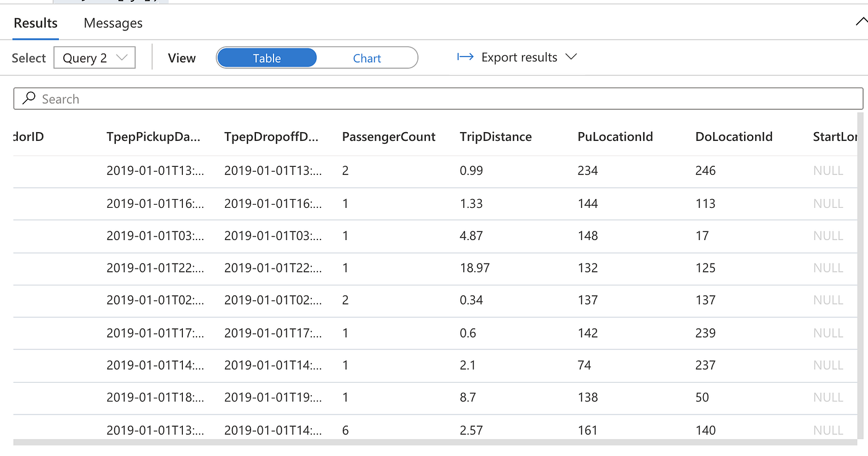Click passenger count cell 6

point(345,431)
